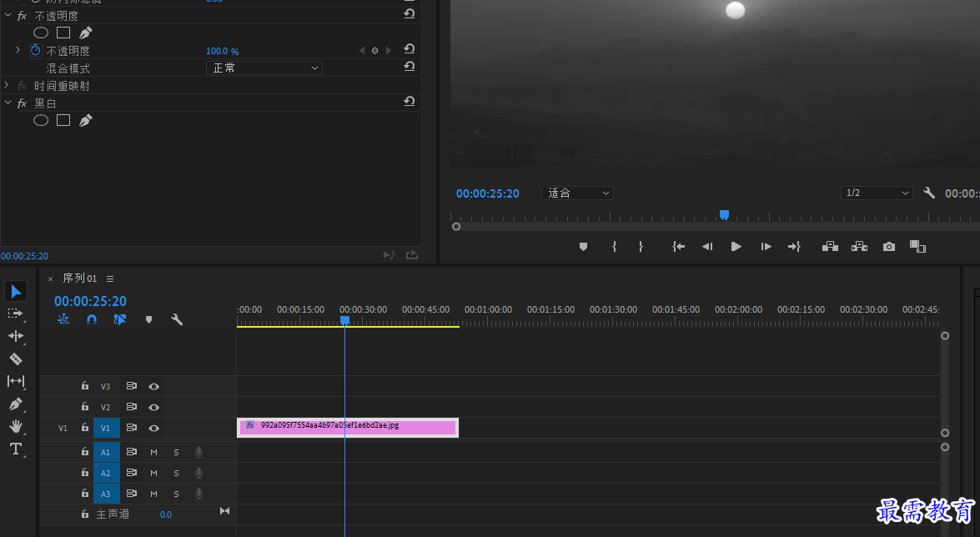
Task: Reset the 不透明度 effect group
Action: tap(410, 13)
